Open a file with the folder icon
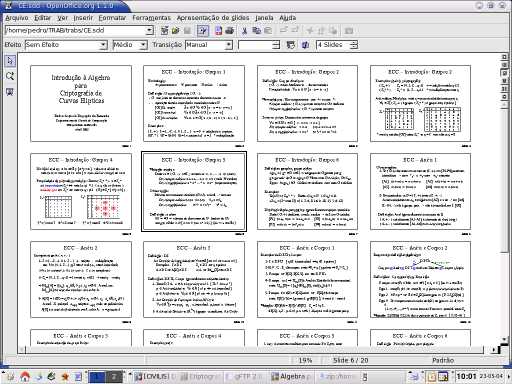The image size is (512, 384). click(x=176, y=31)
